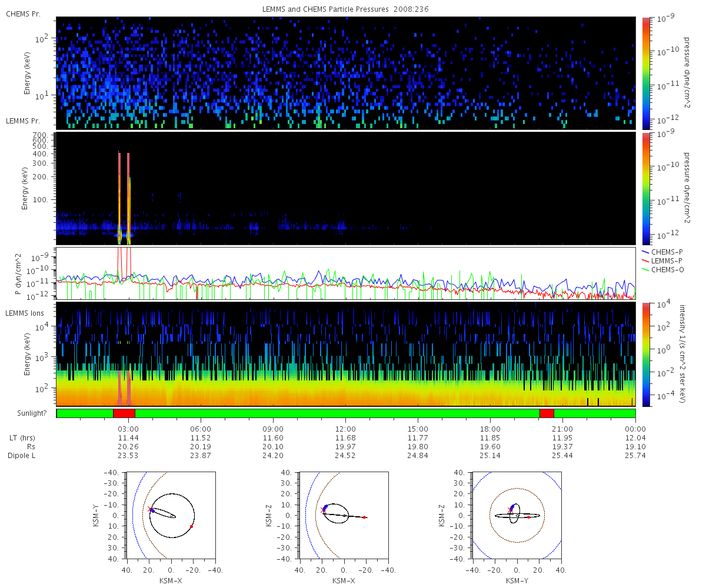Click the left tall spike in LEMMS pressure panel
706x588 pixels.
pos(119,194)
